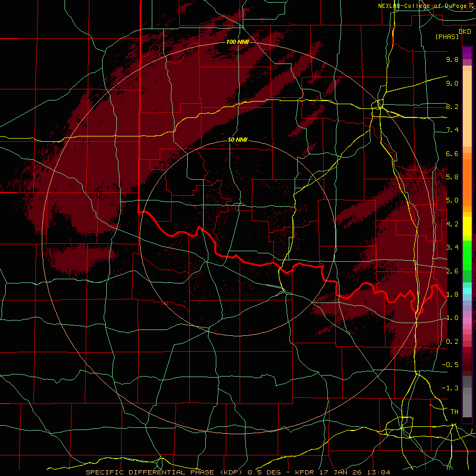
Task: Click the 5.8 value on color scale
Action: click(x=452, y=177)
